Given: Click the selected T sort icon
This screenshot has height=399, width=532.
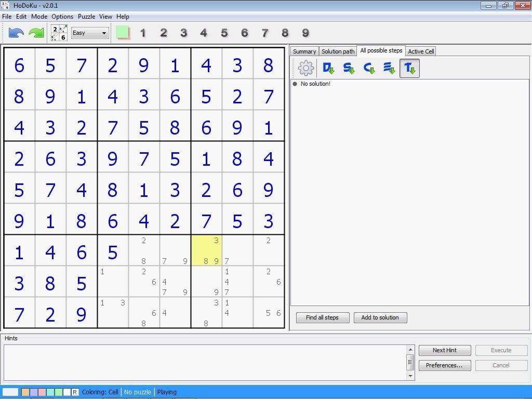Looking at the screenshot, I should click(x=409, y=68).
